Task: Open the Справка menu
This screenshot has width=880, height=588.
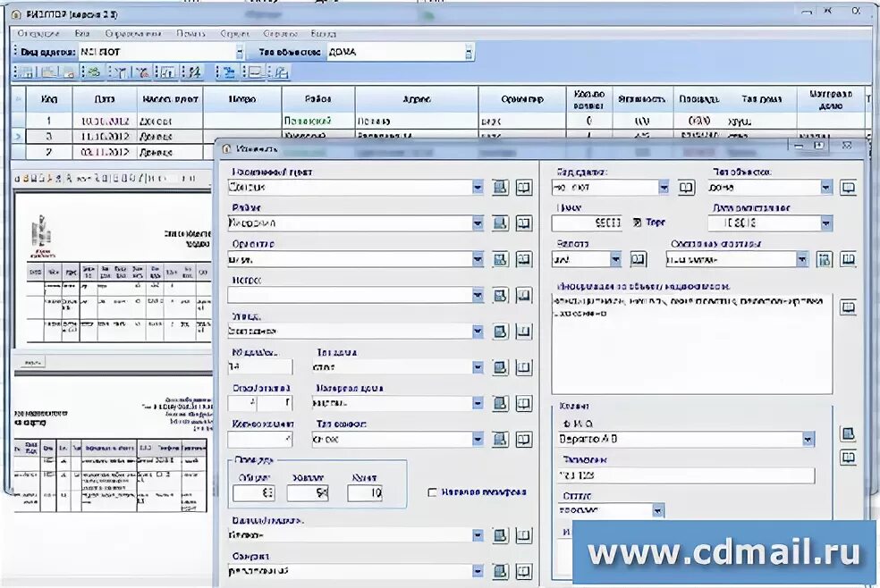Action: [x=280, y=34]
